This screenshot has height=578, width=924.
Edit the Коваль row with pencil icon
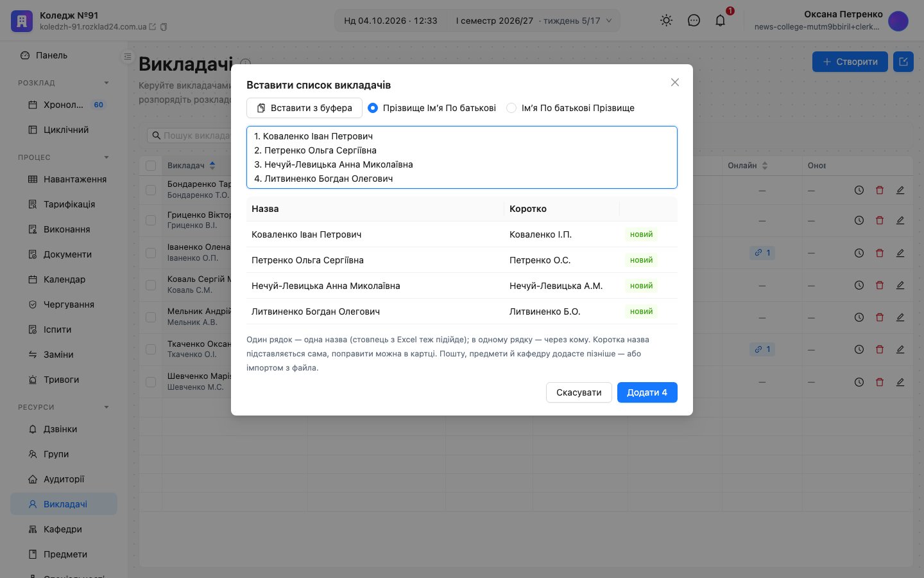pos(900,285)
